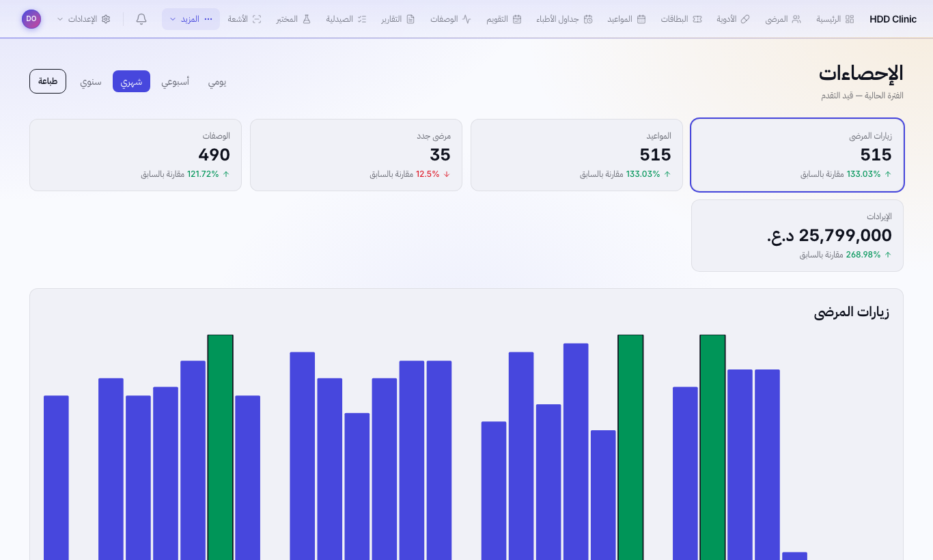Viewport: 933px width, 560px height.
Task: Open الوصفات prescriptions in the navbar
Action: pos(451,19)
